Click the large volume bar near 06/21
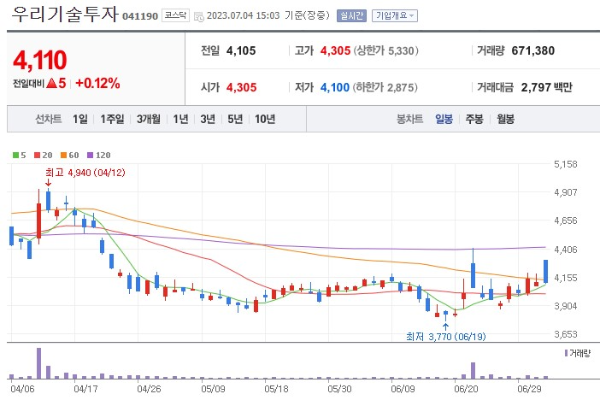 pyautogui.click(x=473, y=370)
